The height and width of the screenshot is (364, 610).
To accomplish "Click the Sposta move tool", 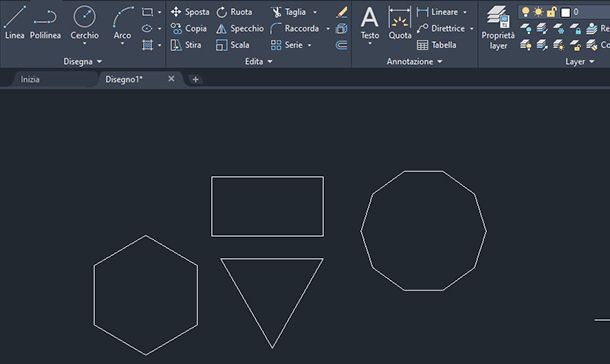I will [190, 12].
